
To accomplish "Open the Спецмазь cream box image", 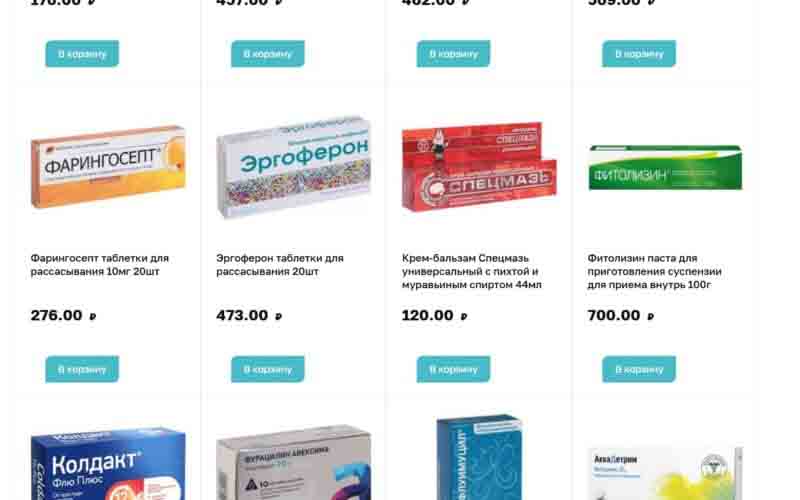I will [x=479, y=167].
